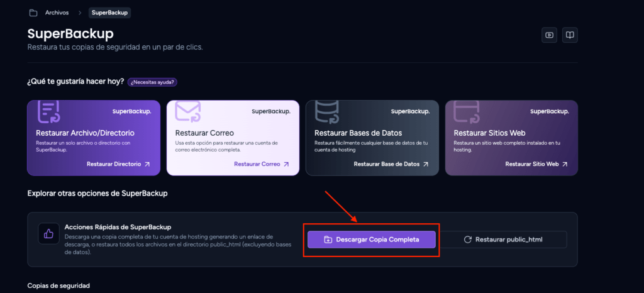Viewport: 644px width, 293px height.
Task: Click the breadcrumb chevron separator
Action: pyautogui.click(x=79, y=13)
